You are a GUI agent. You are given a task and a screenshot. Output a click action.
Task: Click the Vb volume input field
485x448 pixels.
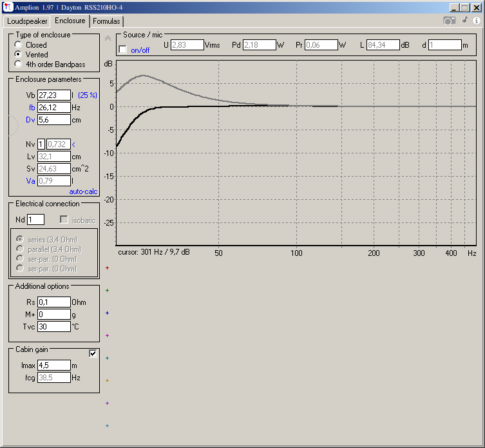point(54,95)
